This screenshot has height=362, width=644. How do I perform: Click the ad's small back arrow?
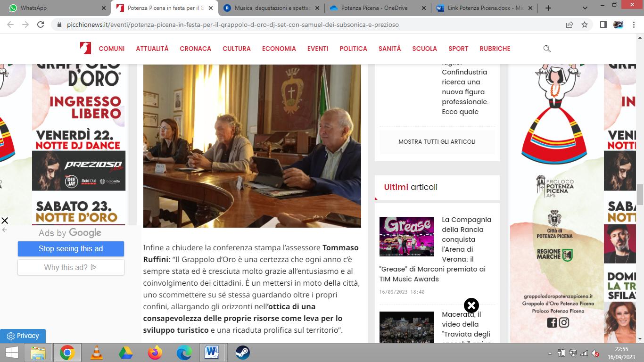pos(5,230)
